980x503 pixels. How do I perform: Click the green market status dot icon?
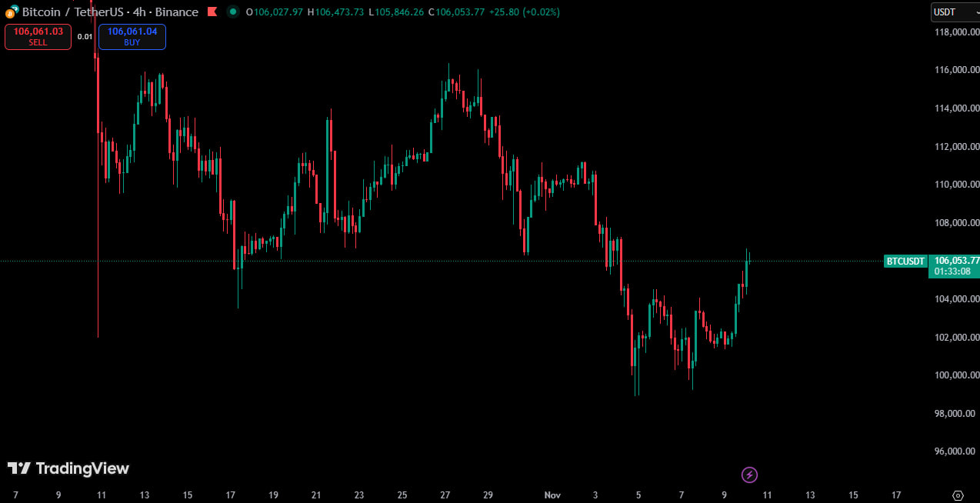pos(232,12)
